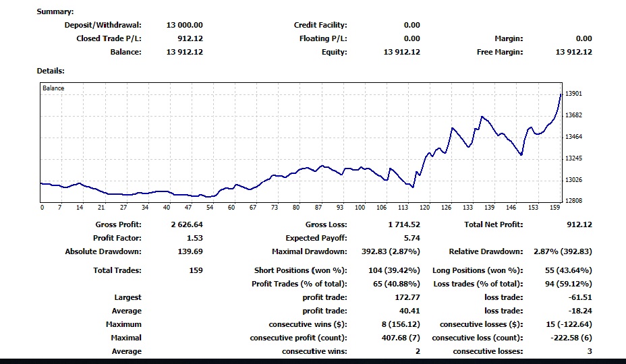The height and width of the screenshot is (364, 626).
Task: Click the chart's final balance peak
Action: (561, 95)
